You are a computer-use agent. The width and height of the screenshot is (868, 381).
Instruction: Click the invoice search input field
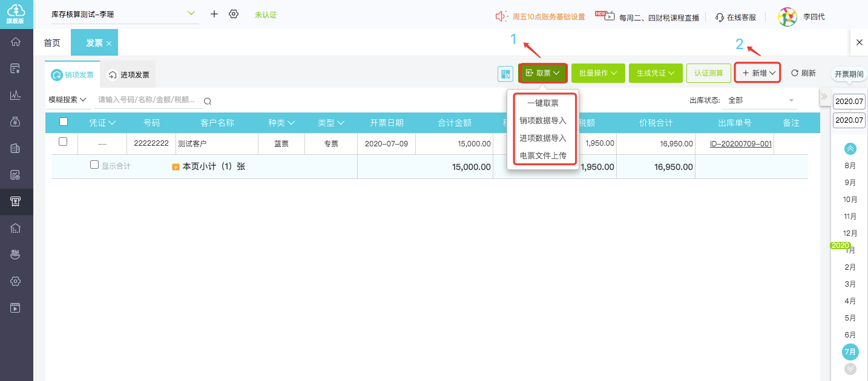click(x=148, y=100)
